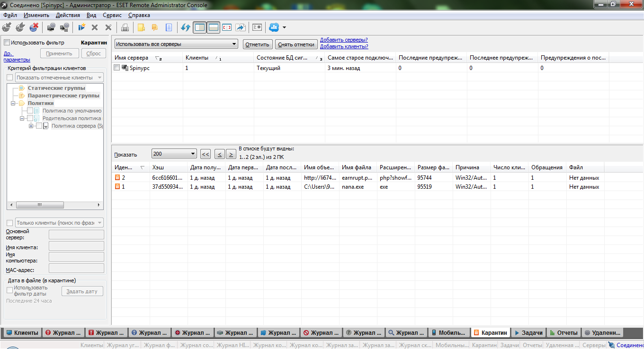Open the Др. параметры link
Screen dimensions: 644x349
pos(17,57)
